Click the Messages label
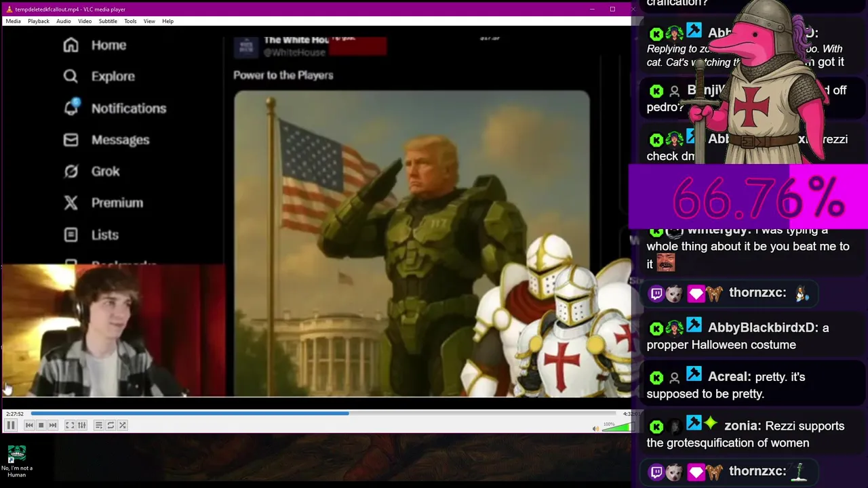This screenshot has height=488, width=868. coord(120,140)
